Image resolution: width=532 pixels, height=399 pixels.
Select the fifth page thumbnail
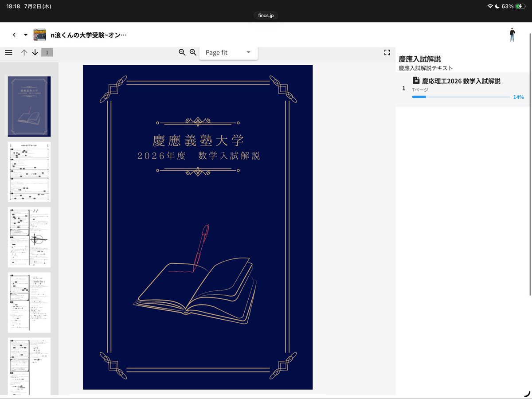point(29,366)
